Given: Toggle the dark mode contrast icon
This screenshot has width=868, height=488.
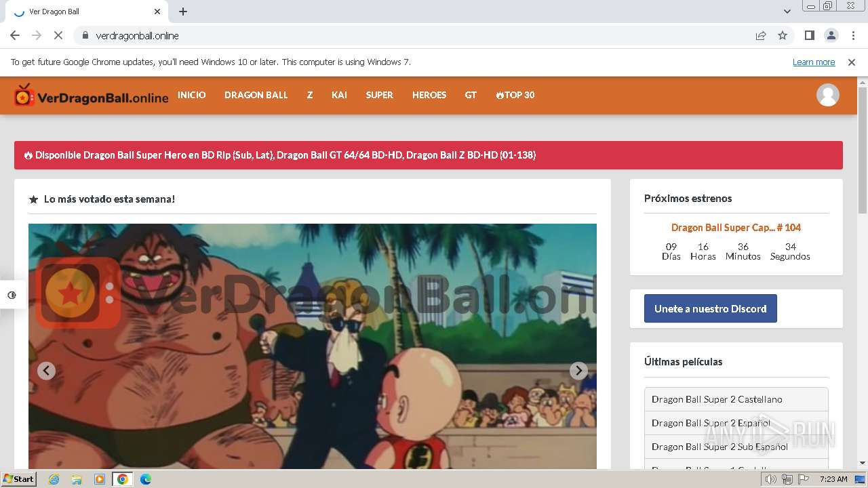Looking at the screenshot, I should [x=12, y=295].
